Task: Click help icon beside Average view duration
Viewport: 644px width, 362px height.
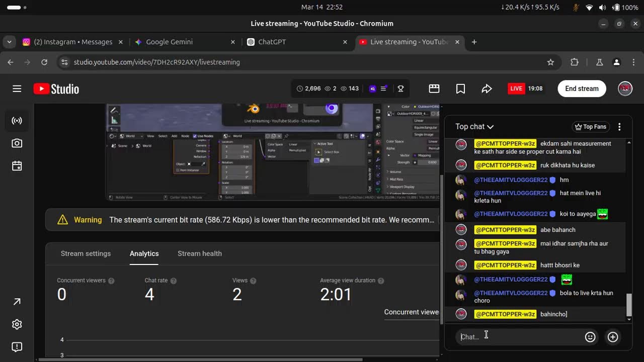Action: coord(381,281)
